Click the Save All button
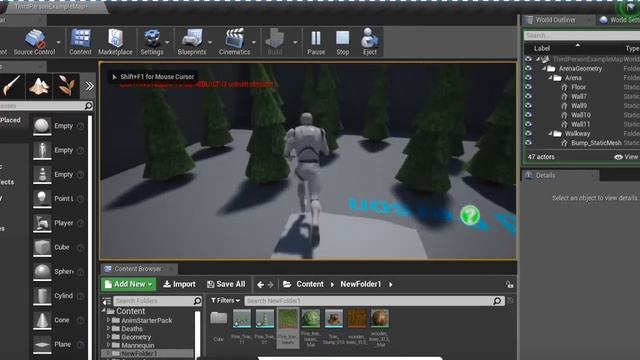This screenshot has height=360, width=640. (226, 284)
